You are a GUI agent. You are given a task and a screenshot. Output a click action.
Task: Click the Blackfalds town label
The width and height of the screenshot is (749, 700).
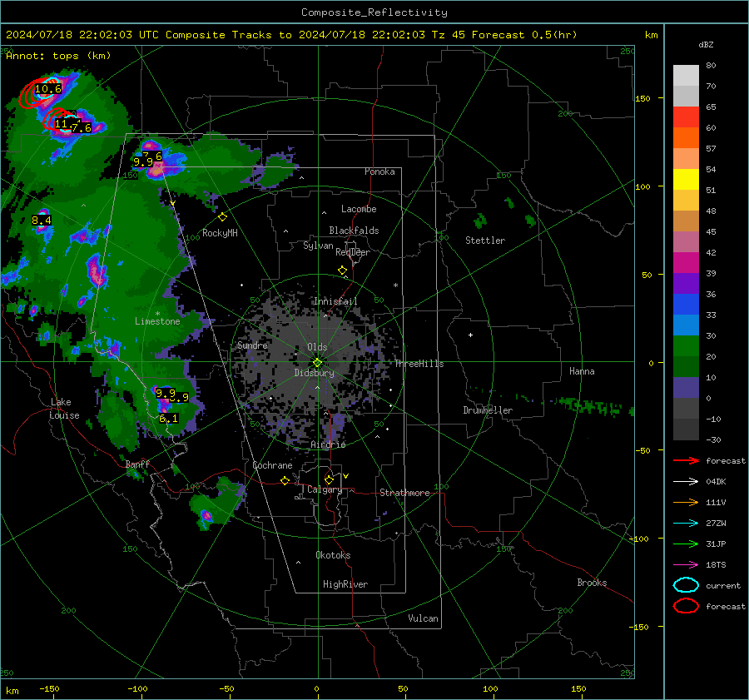[354, 231]
